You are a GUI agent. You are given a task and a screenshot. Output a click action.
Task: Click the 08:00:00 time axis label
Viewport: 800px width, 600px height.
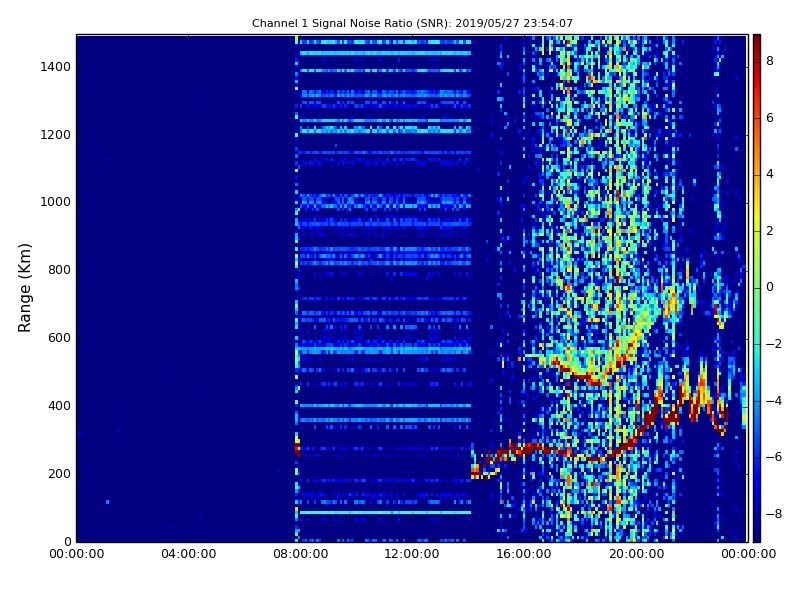(301, 554)
